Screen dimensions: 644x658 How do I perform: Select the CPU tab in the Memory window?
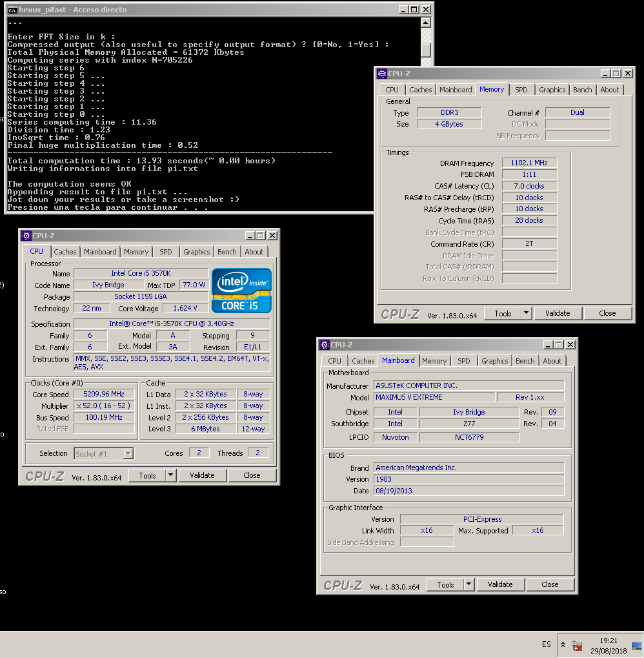(x=392, y=90)
